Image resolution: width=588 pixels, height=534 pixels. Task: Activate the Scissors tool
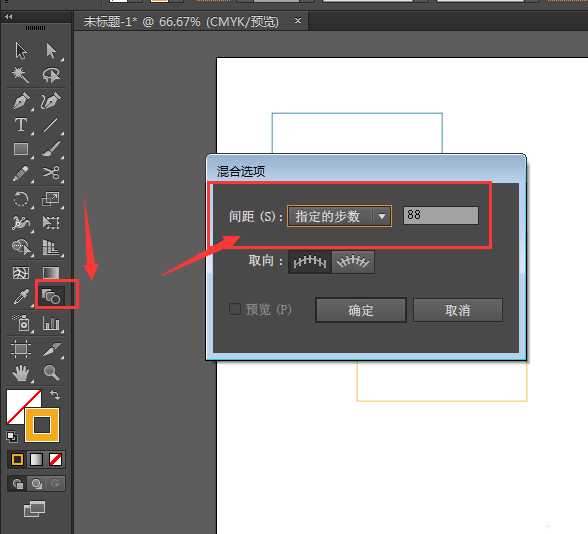(x=51, y=173)
